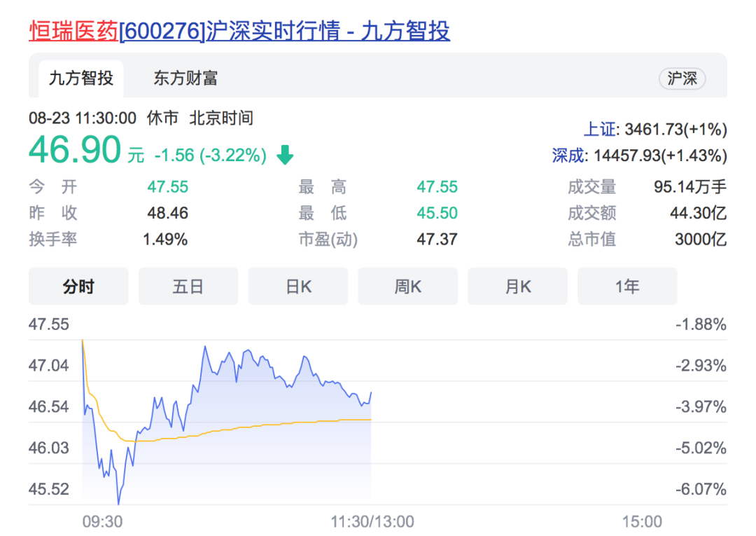Click the 北京时间 label
Viewport: 756px width, 536px height.
tap(221, 118)
